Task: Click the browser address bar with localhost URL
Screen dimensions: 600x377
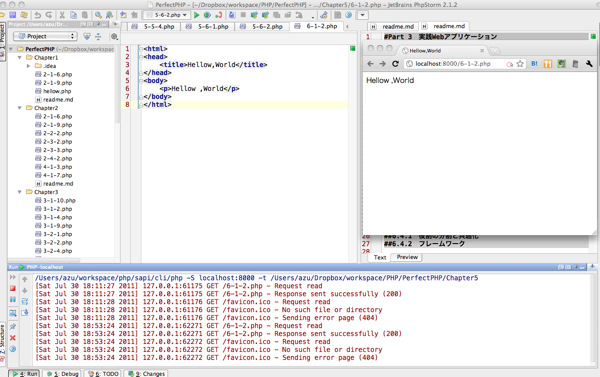Action: 454,64
